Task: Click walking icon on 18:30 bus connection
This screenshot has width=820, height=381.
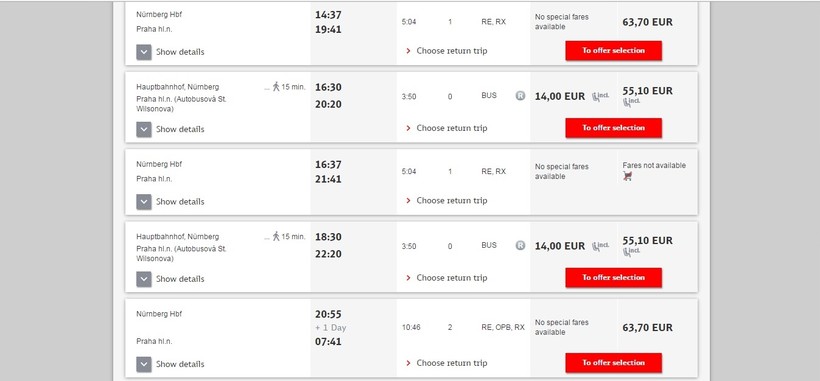Action: pos(276,236)
